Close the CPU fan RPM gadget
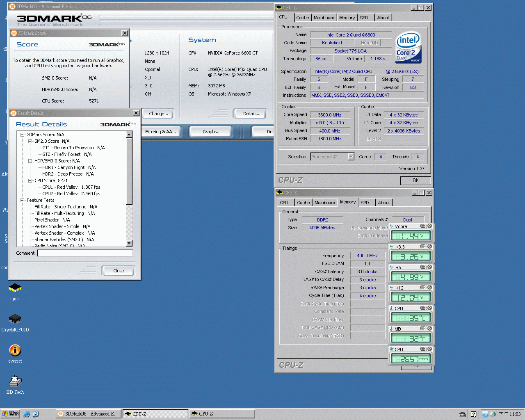Image resolution: width=525 pixels, height=420 pixels. pyautogui.click(x=429, y=349)
